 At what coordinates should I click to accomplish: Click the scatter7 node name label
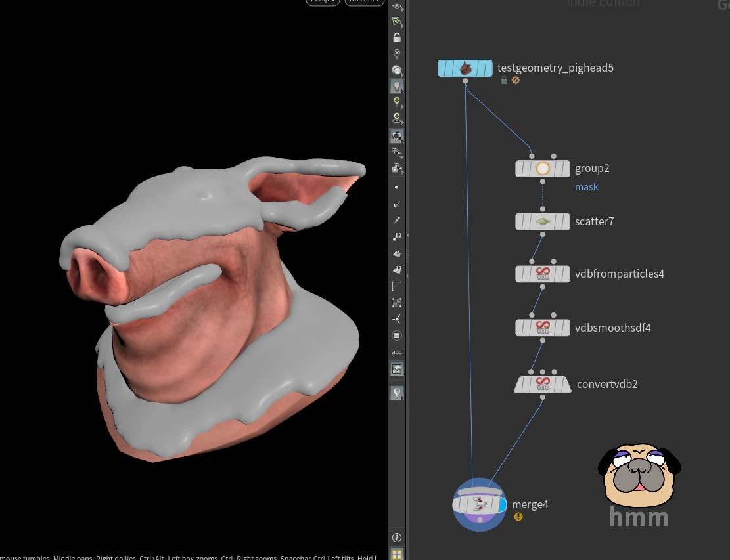click(594, 221)
